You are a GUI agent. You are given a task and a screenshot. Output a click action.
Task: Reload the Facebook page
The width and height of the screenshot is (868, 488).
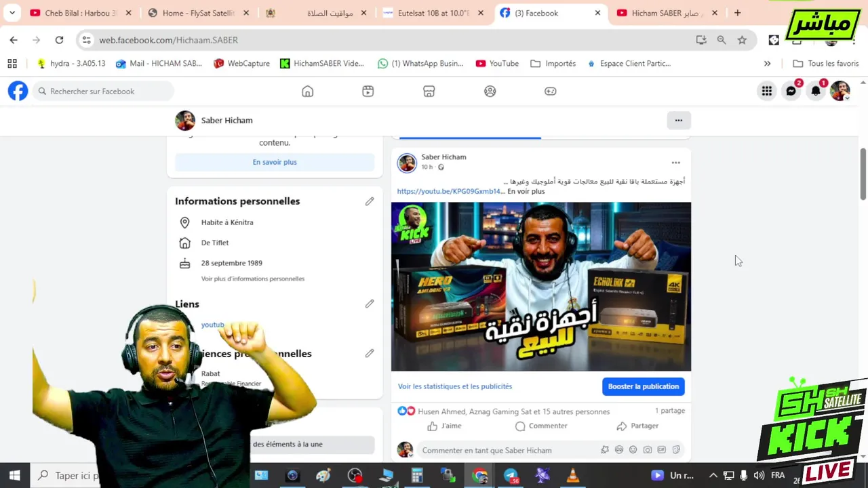coord(59,40)
